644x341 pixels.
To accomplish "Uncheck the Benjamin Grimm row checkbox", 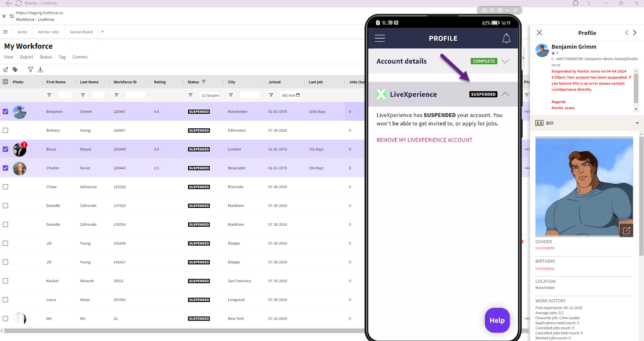I will click(5, 112).
